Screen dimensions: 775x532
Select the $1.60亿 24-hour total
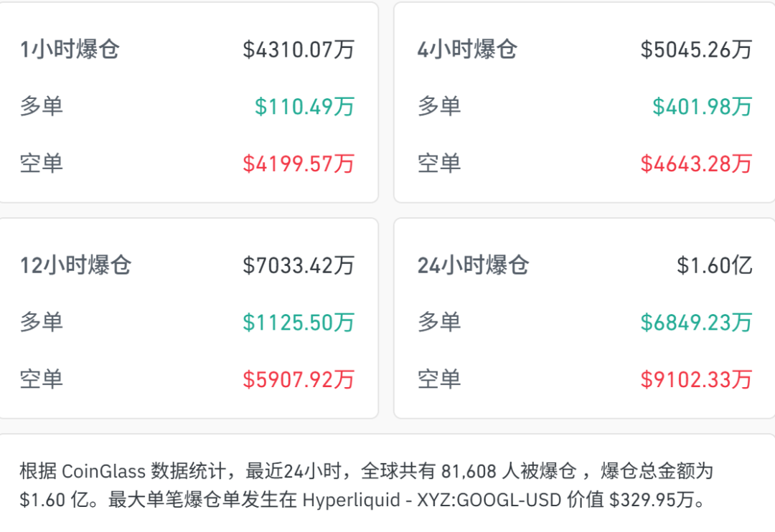(x=715, y=265)
